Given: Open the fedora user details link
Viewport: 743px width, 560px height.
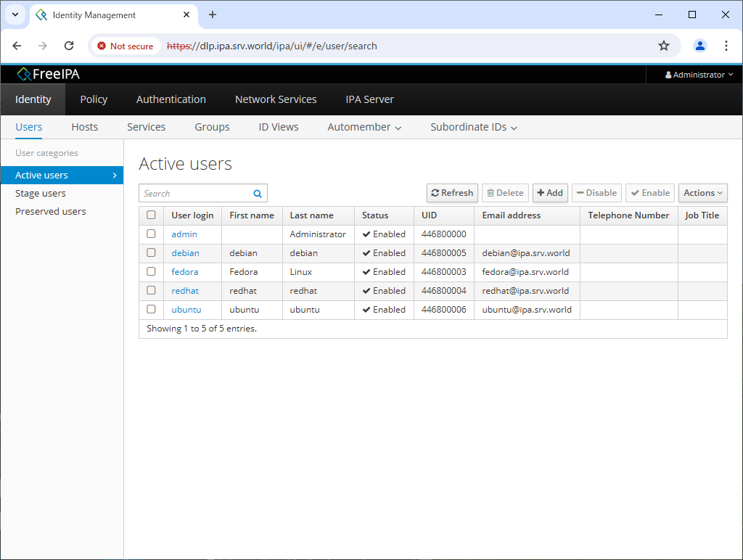Looking at the screenshot, I should tap(184, 271).
